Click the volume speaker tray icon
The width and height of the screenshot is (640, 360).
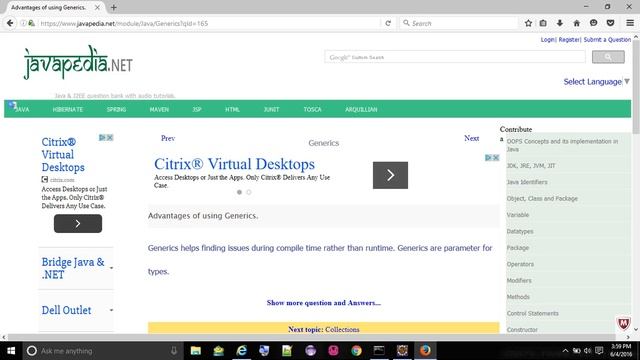click(x=587, y=351)
